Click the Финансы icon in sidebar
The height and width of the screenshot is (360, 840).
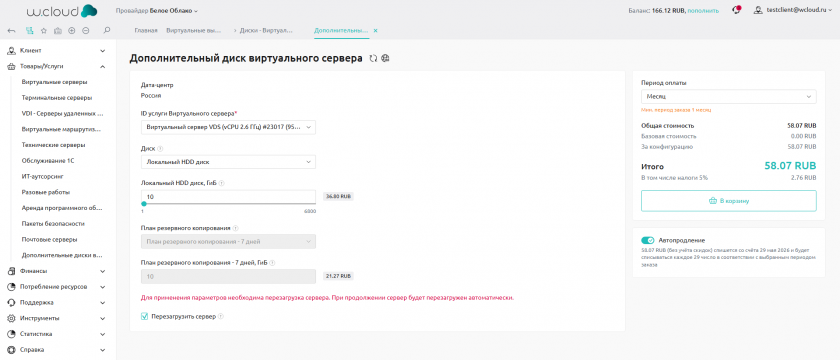pos(11,271)
